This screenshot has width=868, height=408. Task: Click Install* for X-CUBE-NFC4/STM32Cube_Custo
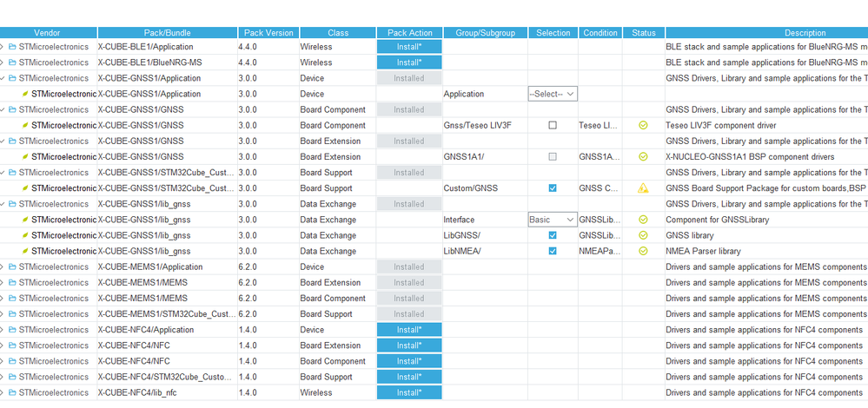pos(409,377)
